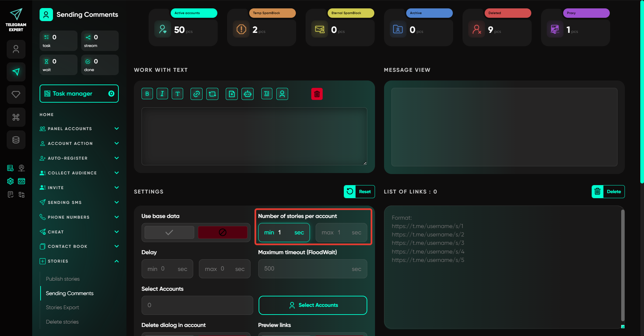Viewport: 644px width, 336px height.
Task: Click the robot icon in text toolbar
Action: click(248, 94)
